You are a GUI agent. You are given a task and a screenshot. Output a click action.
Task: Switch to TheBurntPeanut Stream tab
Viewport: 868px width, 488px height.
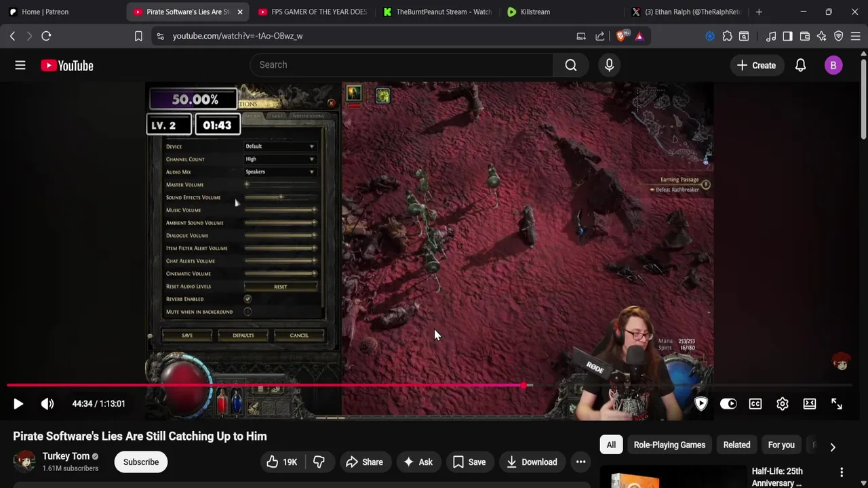pyautogui.click(x=437, y=12)
